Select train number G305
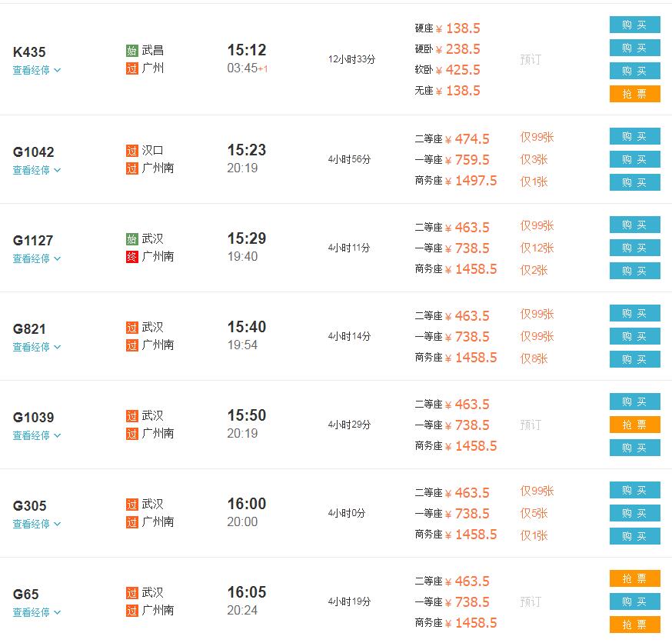 29,506
